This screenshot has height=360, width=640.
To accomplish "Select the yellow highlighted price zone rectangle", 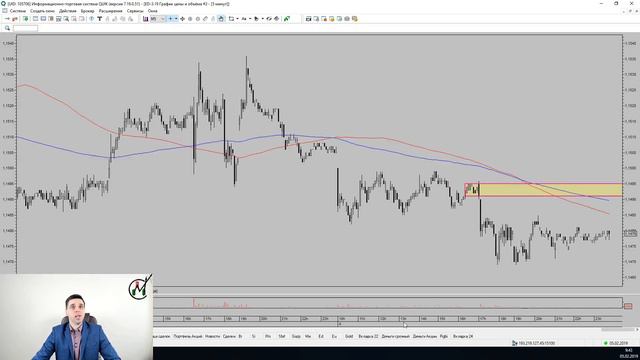I will click(x=544, y=190).
